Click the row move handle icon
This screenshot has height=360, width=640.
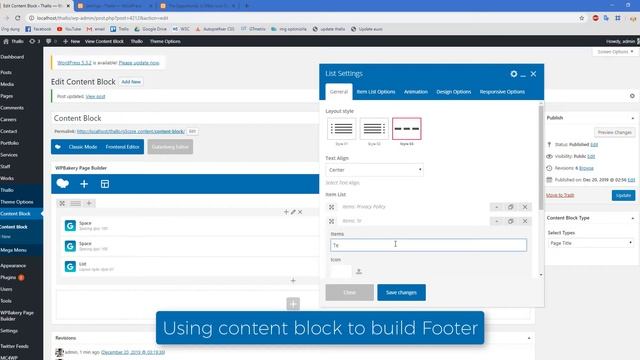click(x=62, y=203)
